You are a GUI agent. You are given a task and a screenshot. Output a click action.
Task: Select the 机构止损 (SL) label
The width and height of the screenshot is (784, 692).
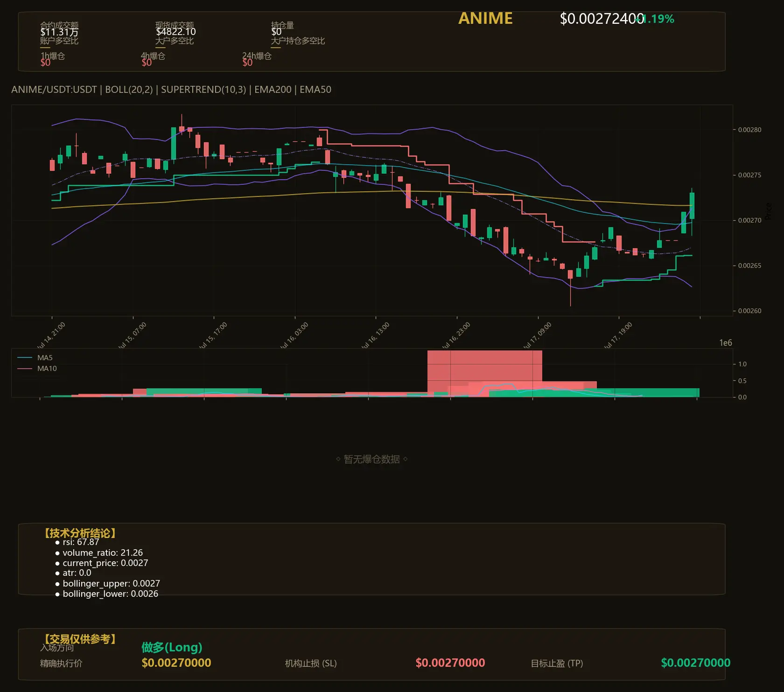click(x=311, y=663)
